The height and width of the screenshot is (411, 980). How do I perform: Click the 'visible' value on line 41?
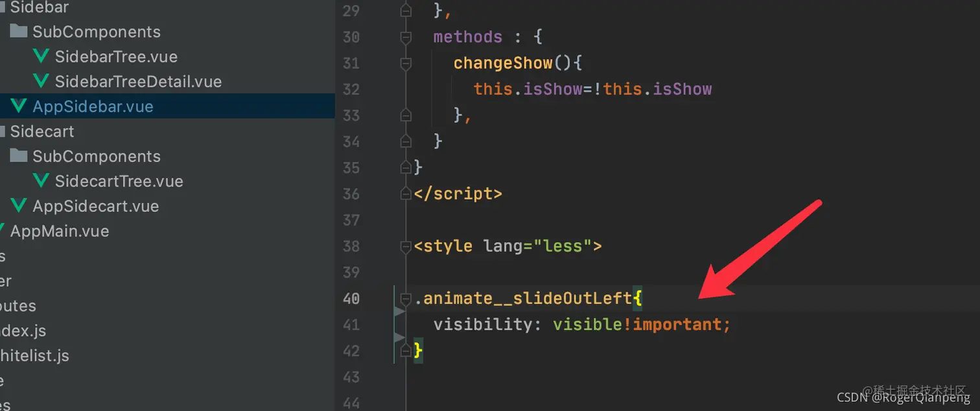[588, 324]
